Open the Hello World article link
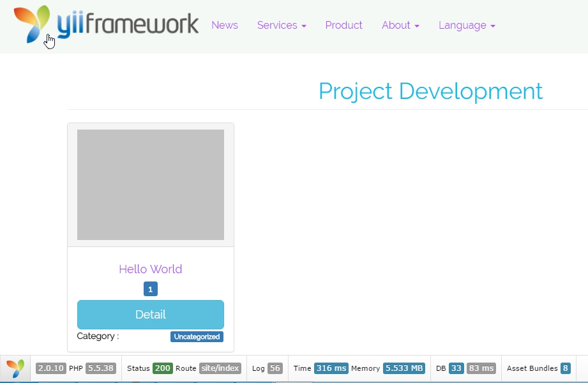The image size is (588, 383). 150,269
